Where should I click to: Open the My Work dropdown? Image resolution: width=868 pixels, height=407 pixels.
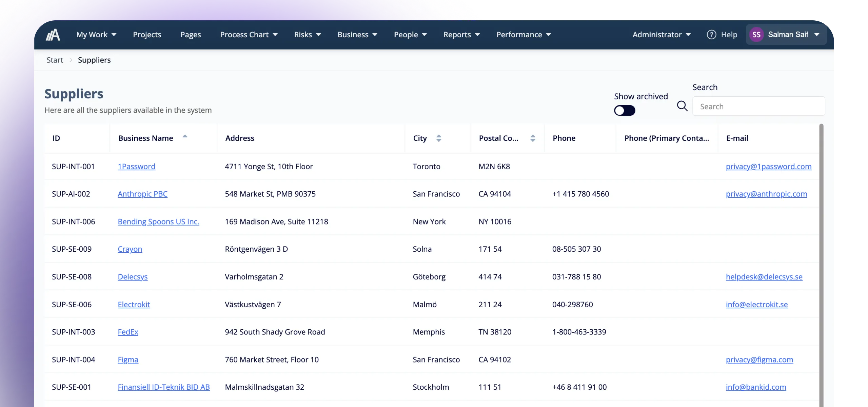pyautogui.click(x=96, y=35)
